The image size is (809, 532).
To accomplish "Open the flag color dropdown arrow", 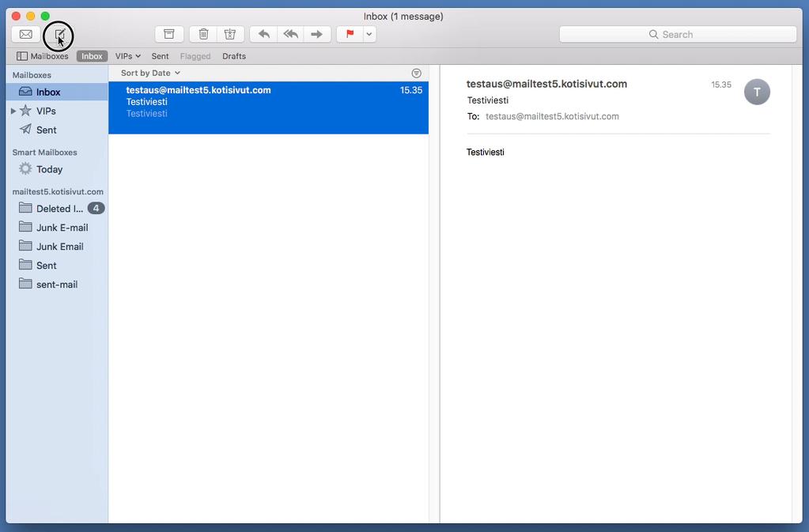I will click(x=369, y=35).
